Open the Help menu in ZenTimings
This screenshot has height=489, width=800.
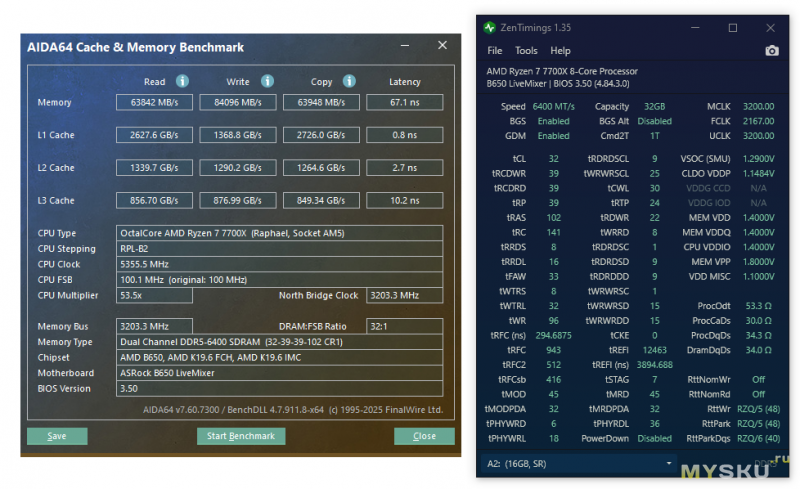click(x=560, y=51)
